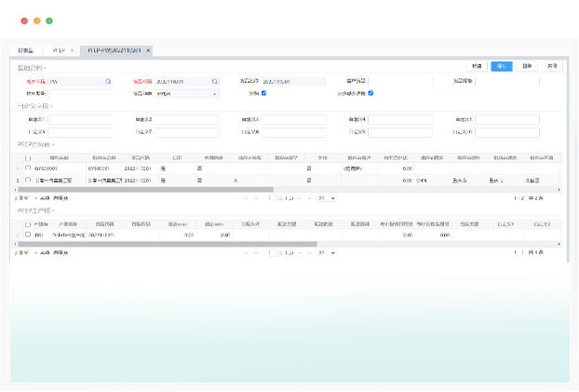
Task: Click left scroll arrow of PFEP生产线 table scrollbar
Action: (x=15, y=244)
